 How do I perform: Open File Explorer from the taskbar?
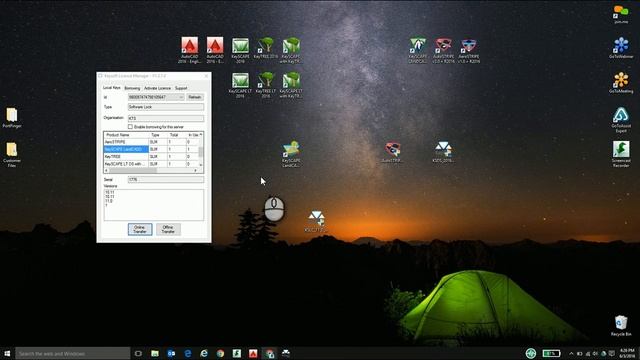155,353
